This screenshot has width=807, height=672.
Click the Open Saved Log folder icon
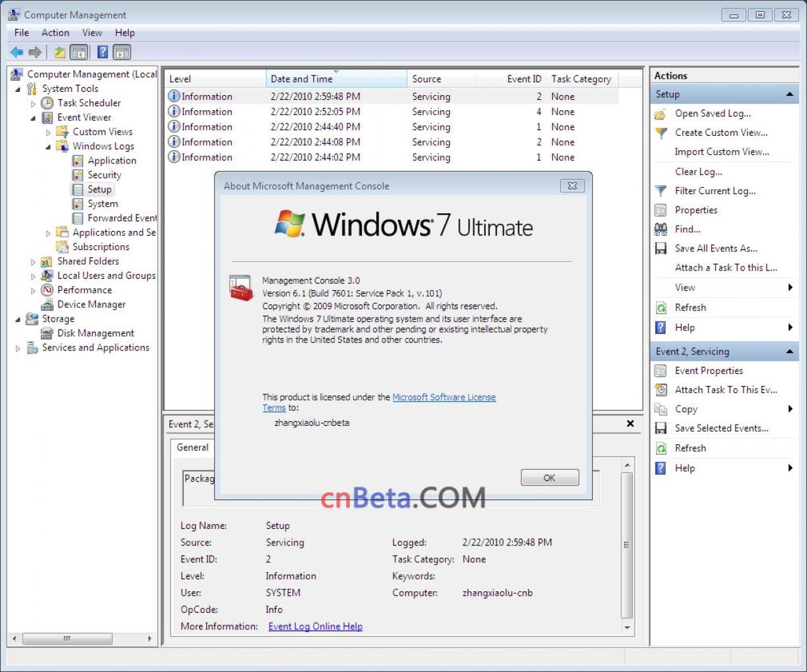click(661, 114)
